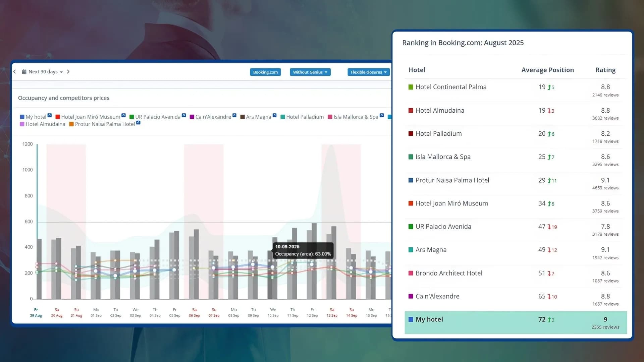The image size is (644, 362).
Task: Go to next date range arrow
Action: [x=68, y=72]
